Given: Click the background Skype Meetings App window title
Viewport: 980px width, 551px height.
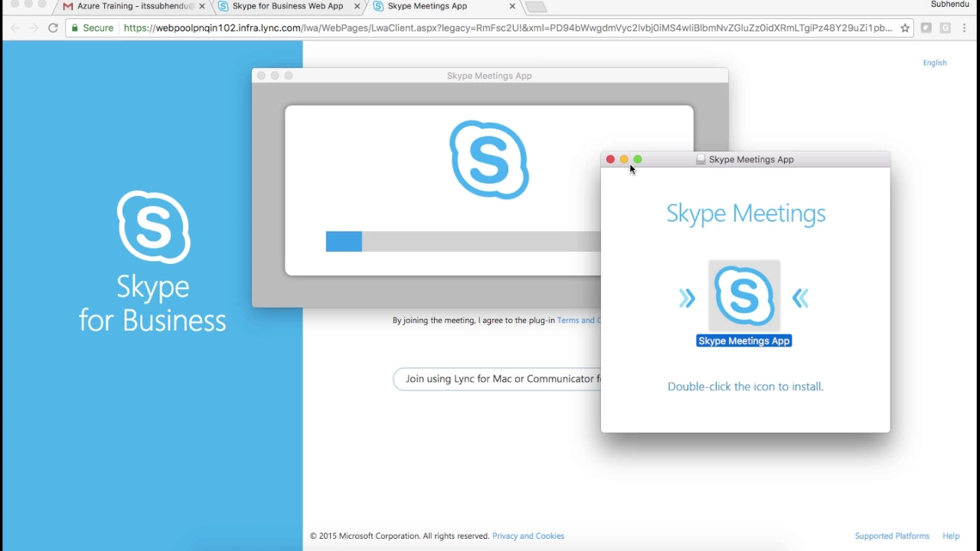Looking at the screenshot, I should pos(489,76).
